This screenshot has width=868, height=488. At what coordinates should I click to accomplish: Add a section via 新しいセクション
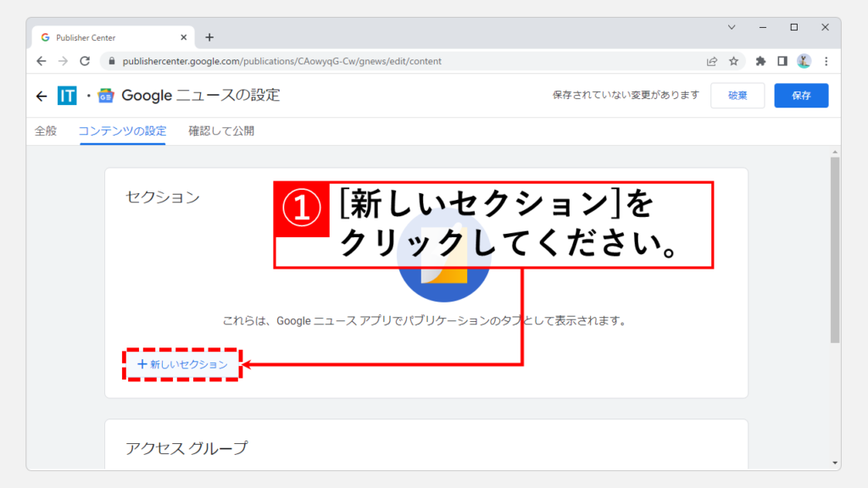tap(182, 364)
